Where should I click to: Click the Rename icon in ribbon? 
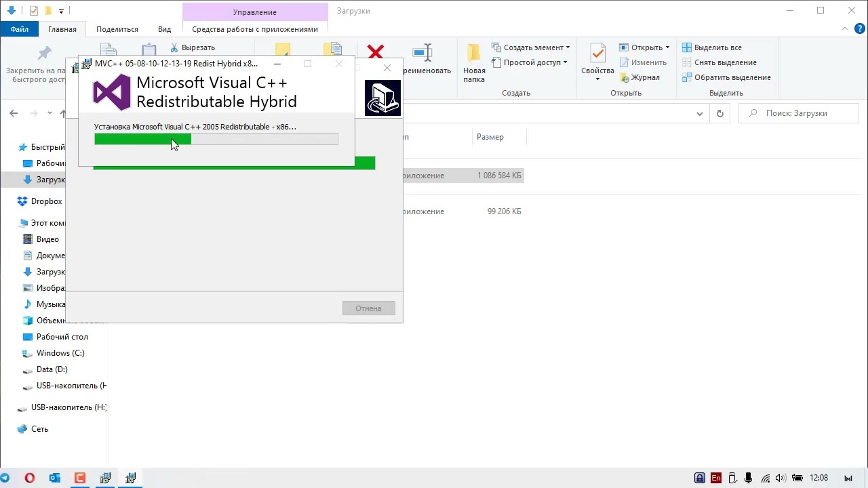click(422, 52)
